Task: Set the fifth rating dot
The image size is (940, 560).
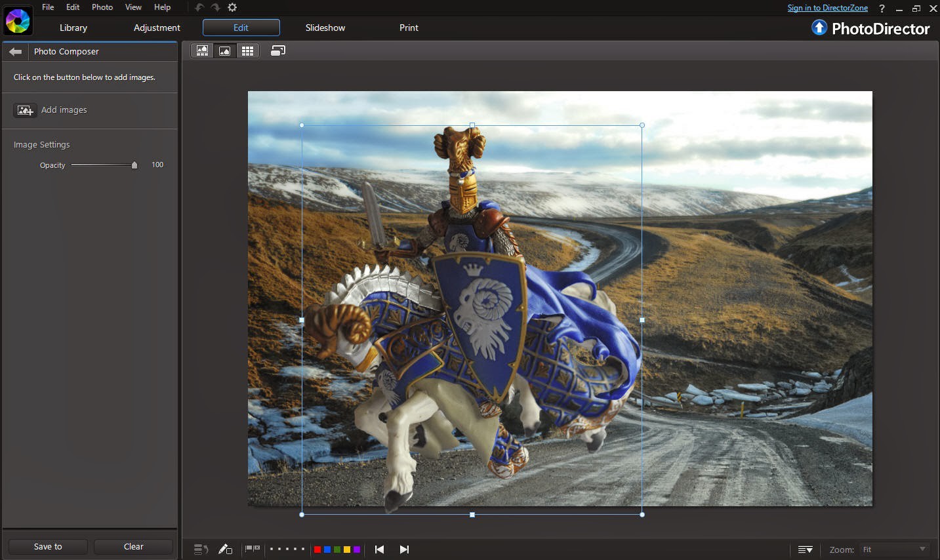Action: (303, 549)
